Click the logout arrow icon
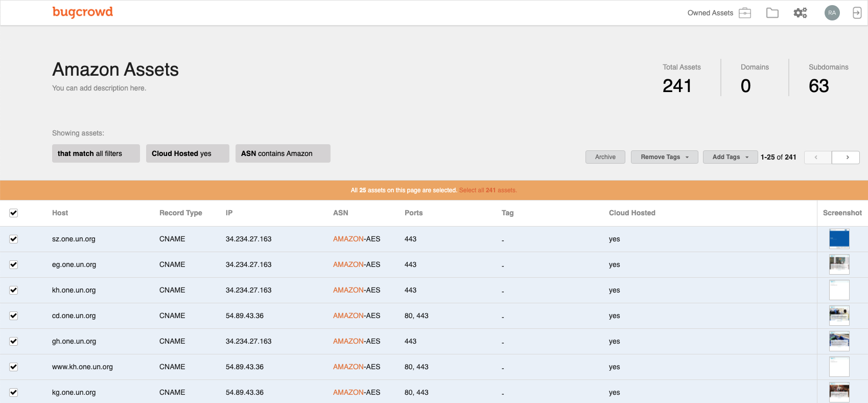 (x=857, y=13)
